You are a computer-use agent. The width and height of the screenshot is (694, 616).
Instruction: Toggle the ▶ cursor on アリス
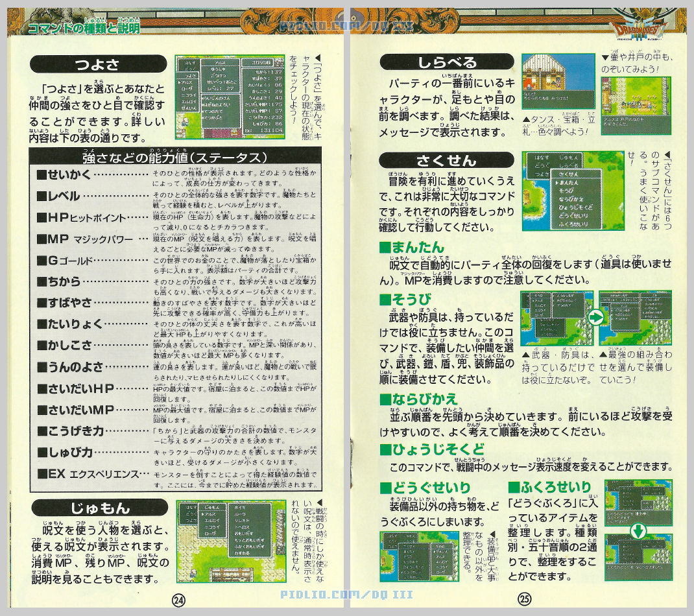(x=186, y=82)
